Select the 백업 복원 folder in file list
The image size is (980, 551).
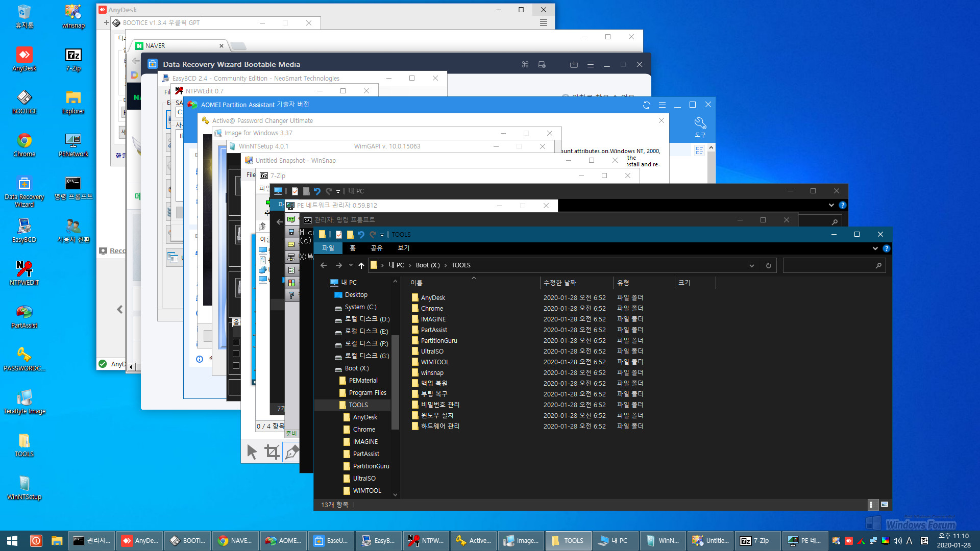[434, 384]
